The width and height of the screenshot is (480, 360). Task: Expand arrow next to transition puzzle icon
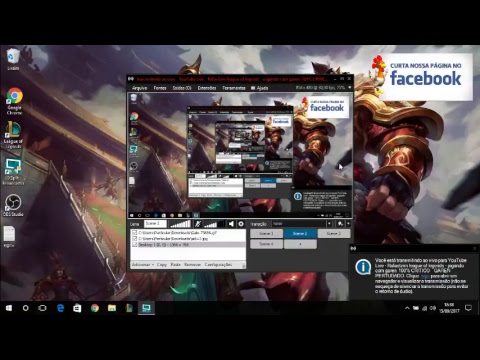348,224
